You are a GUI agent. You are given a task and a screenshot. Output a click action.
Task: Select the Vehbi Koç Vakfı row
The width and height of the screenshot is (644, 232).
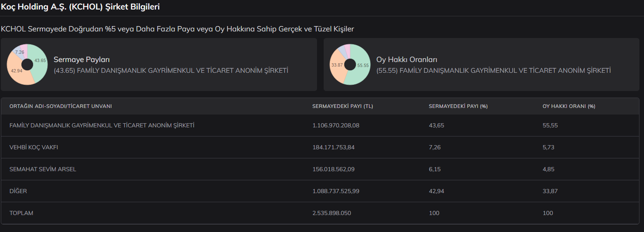(x=34, y=147)
